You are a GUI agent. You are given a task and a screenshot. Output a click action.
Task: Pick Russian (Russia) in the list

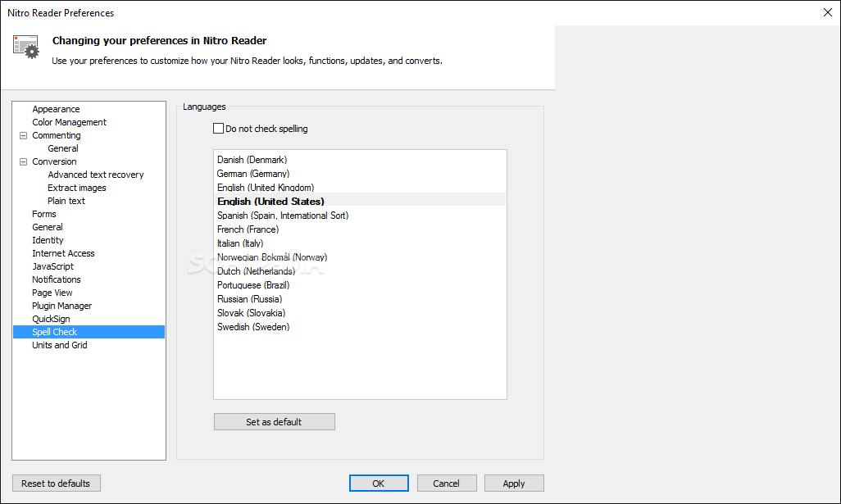[x=249, y=299]
